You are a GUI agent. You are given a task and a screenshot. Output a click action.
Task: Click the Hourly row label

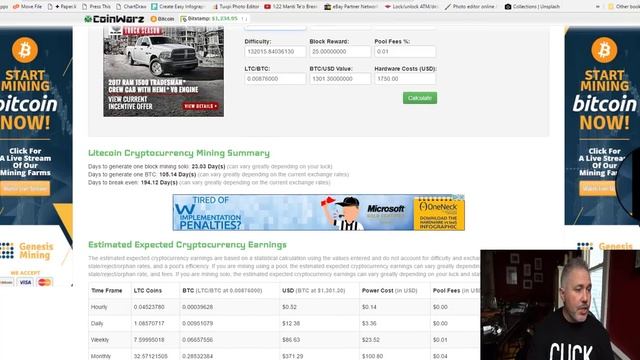click(99, 307)
